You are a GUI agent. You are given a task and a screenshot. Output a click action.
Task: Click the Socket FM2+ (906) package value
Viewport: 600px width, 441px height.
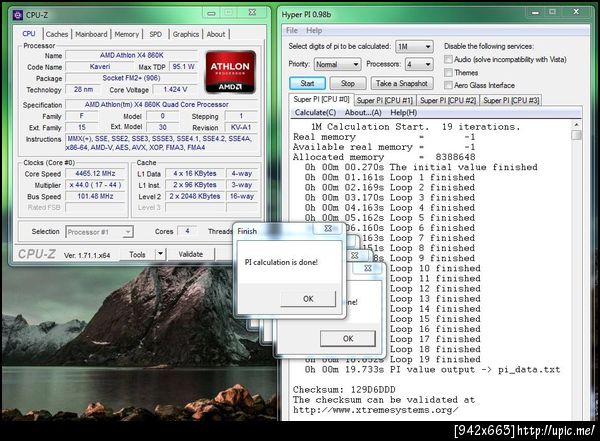[x=132, y=78]
